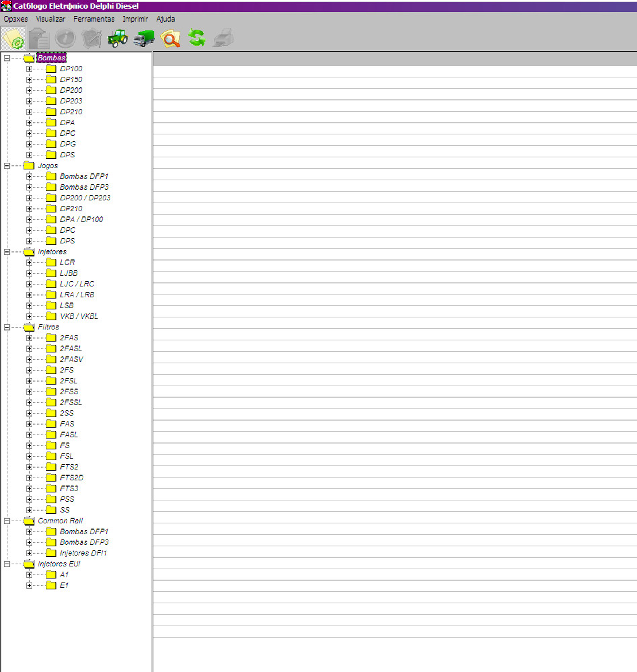Click the grayed info circle icon
This screenshot has width=637, height=672.
[x=65, y=38]
